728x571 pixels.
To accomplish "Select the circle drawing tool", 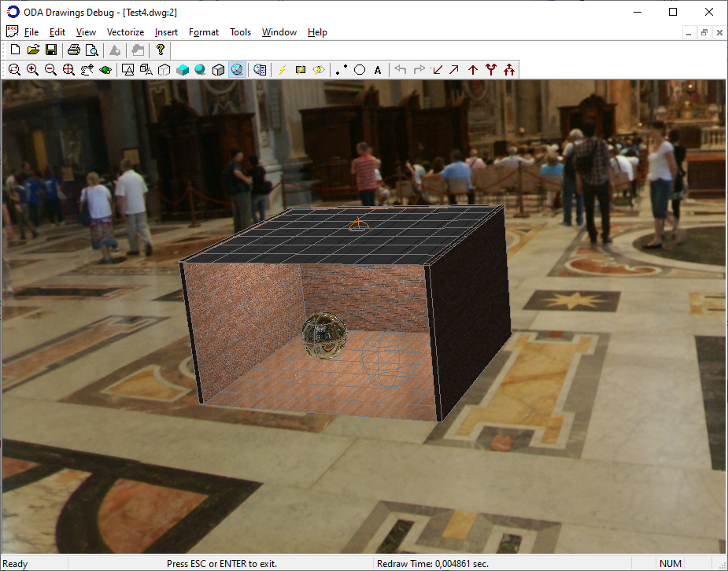I will click(360, 70).
